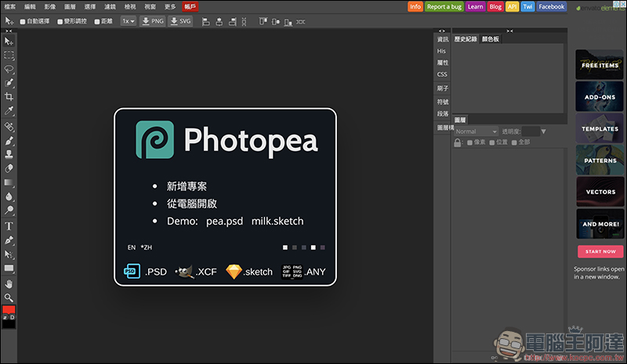Viewport: 627px width, 364px height.
Task: Select the Magic Wand selection tool
Action: [x=9, y=83]
